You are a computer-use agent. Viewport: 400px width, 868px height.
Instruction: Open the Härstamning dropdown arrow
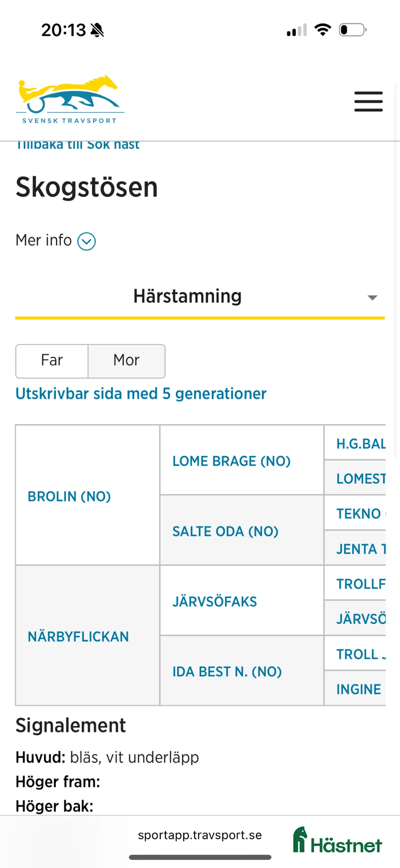(372, 297)
